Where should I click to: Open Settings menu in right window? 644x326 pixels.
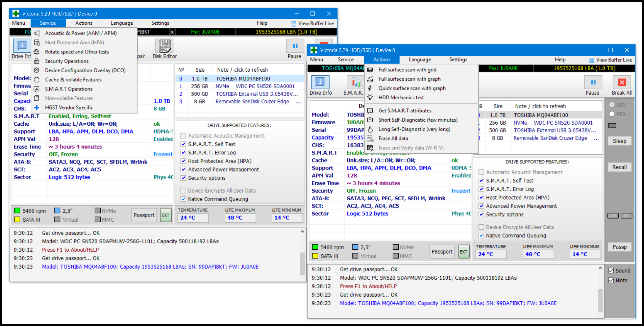[x=458, y=59]
